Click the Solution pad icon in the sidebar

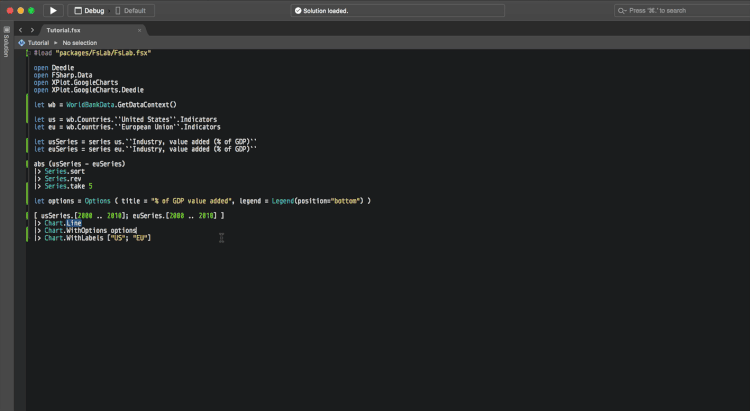[6, 29]
